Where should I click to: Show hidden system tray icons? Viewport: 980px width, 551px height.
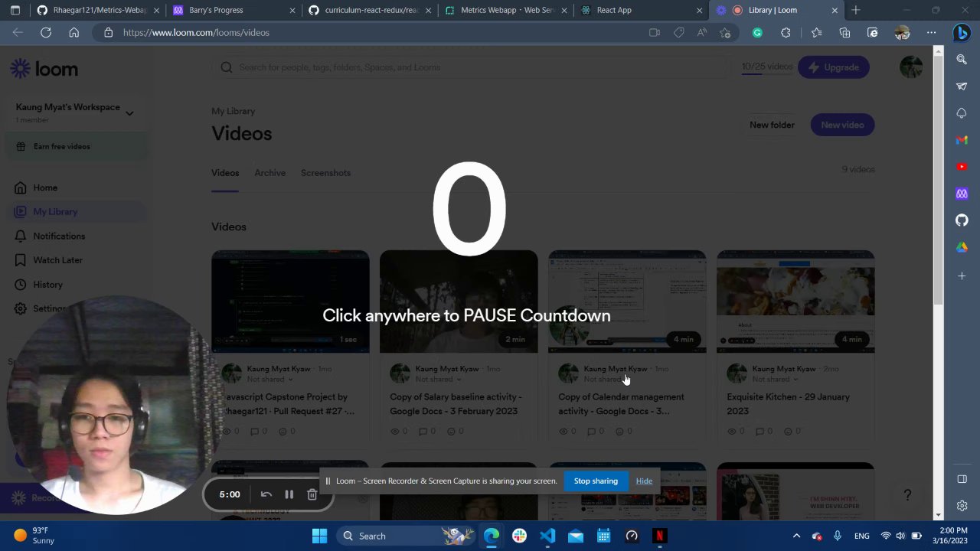point(796,536)
